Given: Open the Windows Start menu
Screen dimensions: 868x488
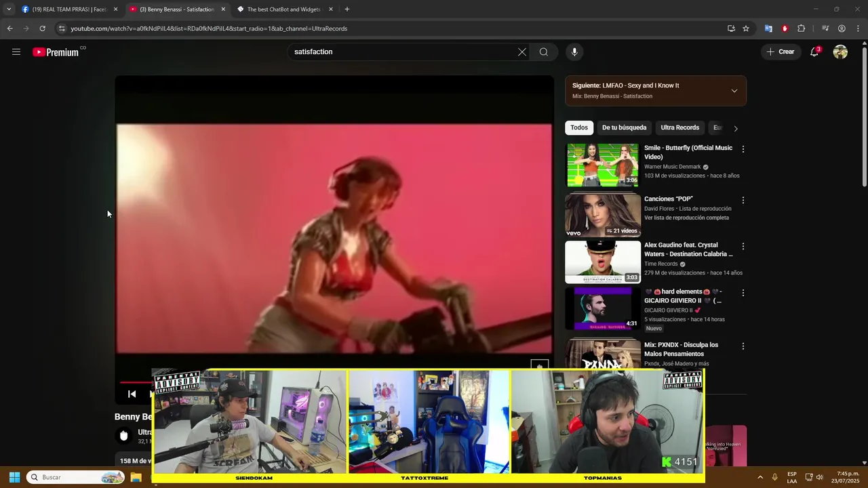Looking at the screenshot, I should pos(14,477).
